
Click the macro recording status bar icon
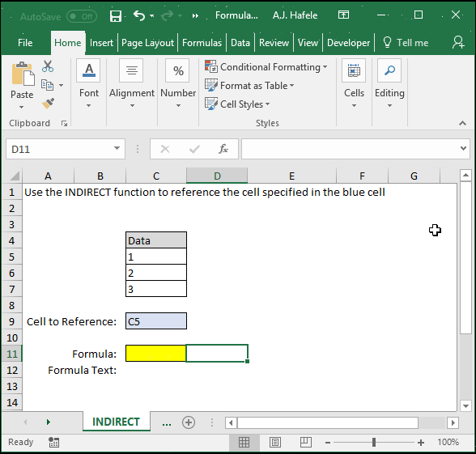tap(53, 442)
